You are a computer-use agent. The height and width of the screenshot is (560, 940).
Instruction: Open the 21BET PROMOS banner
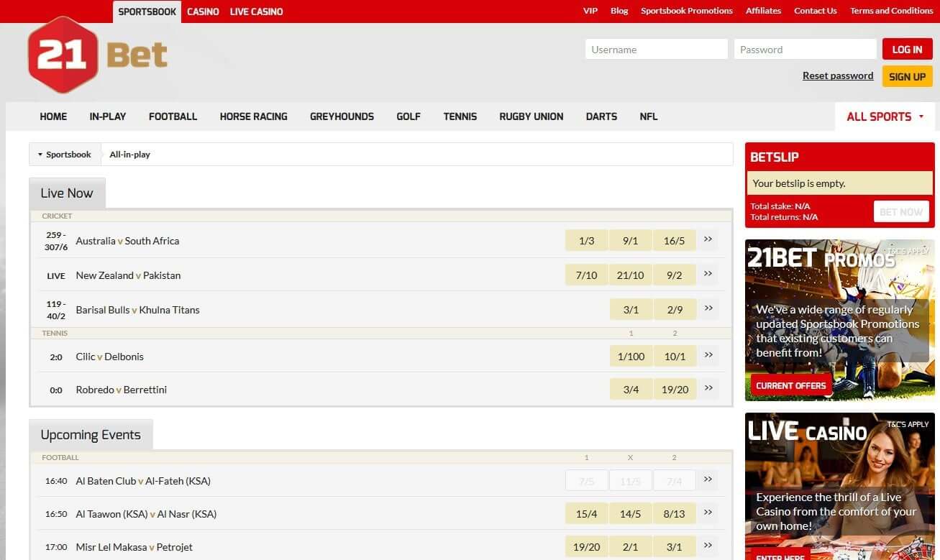(x=839, y=320)
